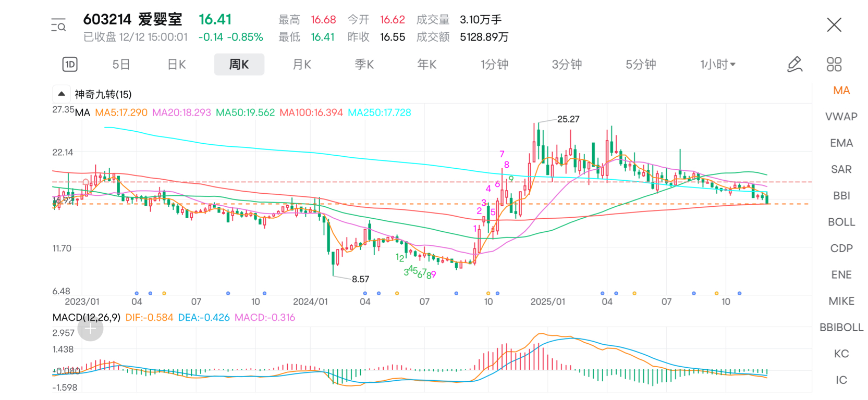Switch to the 1分钟 tab

pyautogui.click(x=494, y=65)
